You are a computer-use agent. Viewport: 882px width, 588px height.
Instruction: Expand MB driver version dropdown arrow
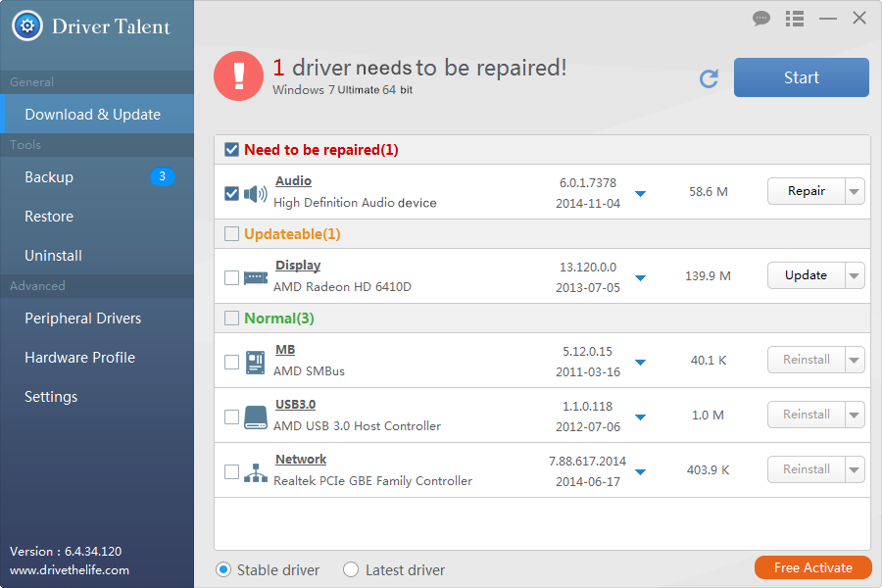coord(640,363)
